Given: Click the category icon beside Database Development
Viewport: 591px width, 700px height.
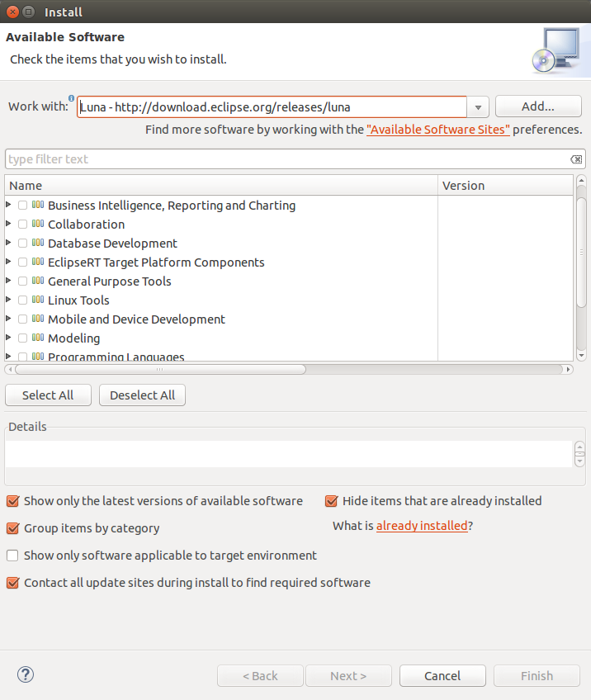Looking at the screenshot, I should (x=38, y=243).
